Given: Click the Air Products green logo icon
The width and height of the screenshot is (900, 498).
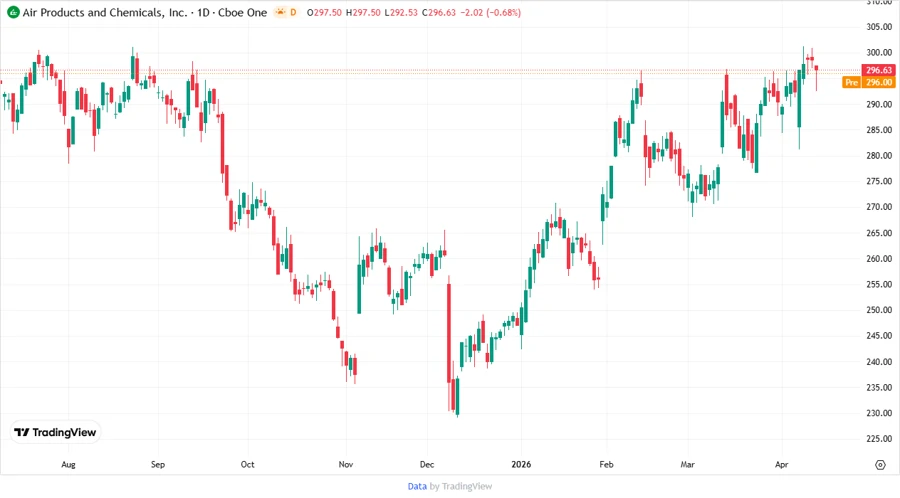Looking at the screenshot, I should pos(13,12).
